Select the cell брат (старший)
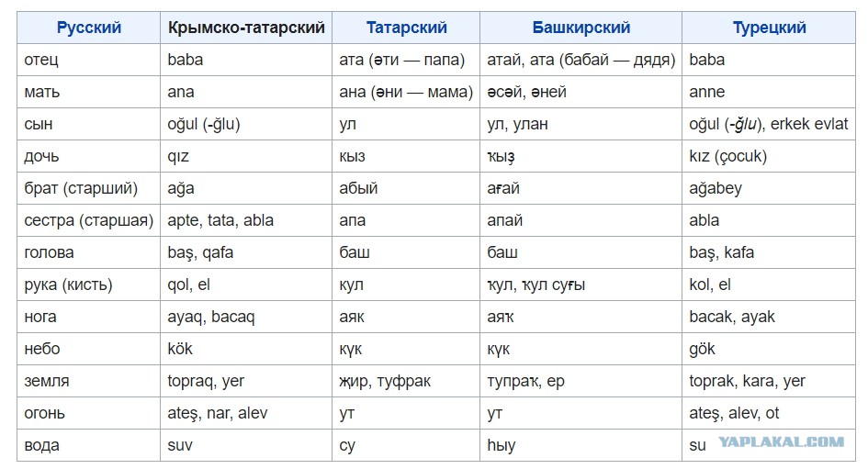Viewport: 868px width, 469px height. click(x=88, y=188)
